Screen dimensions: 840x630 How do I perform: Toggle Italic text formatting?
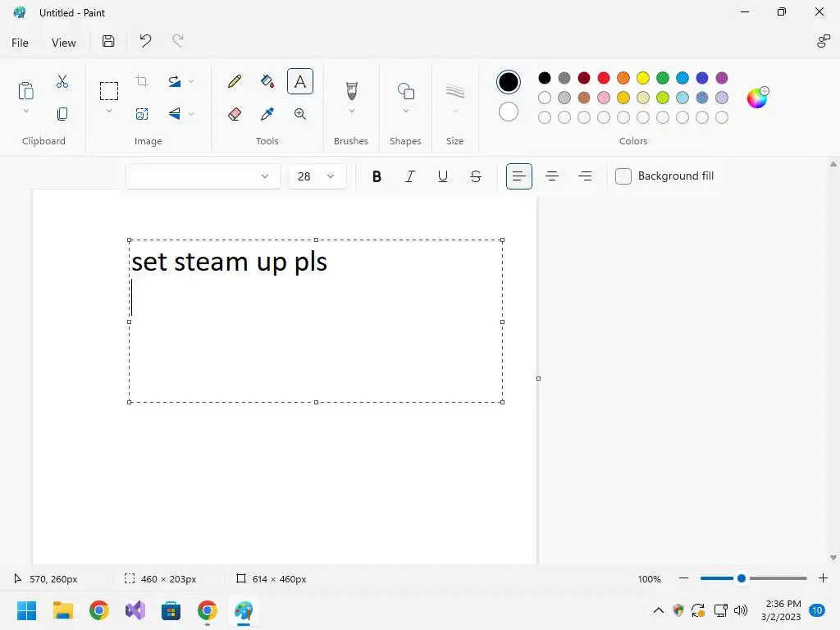[410, 176]
